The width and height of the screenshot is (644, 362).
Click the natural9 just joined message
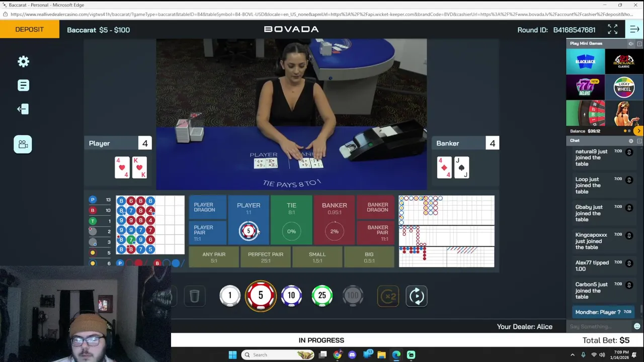tap(591, 157)
